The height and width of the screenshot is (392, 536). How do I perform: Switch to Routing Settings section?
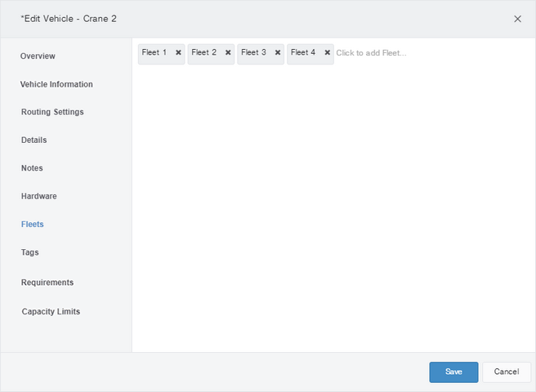[x=52, y=112]
